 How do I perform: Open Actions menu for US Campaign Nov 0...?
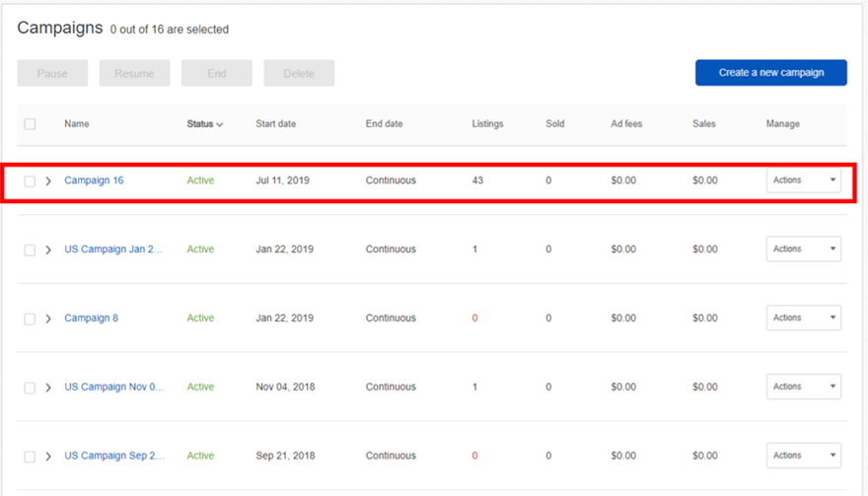coord(804,387)
